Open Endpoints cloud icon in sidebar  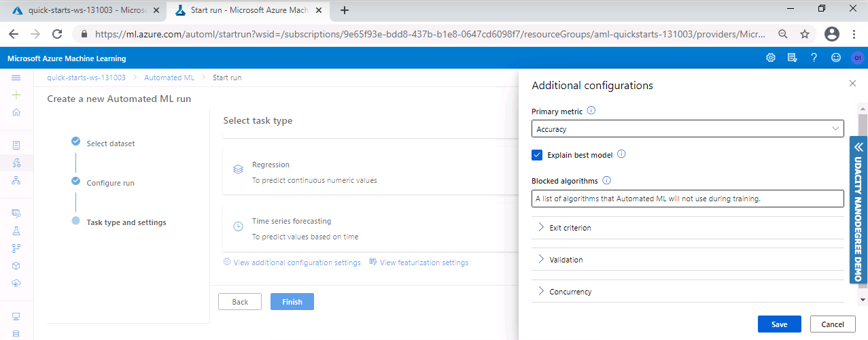(16, 284)
